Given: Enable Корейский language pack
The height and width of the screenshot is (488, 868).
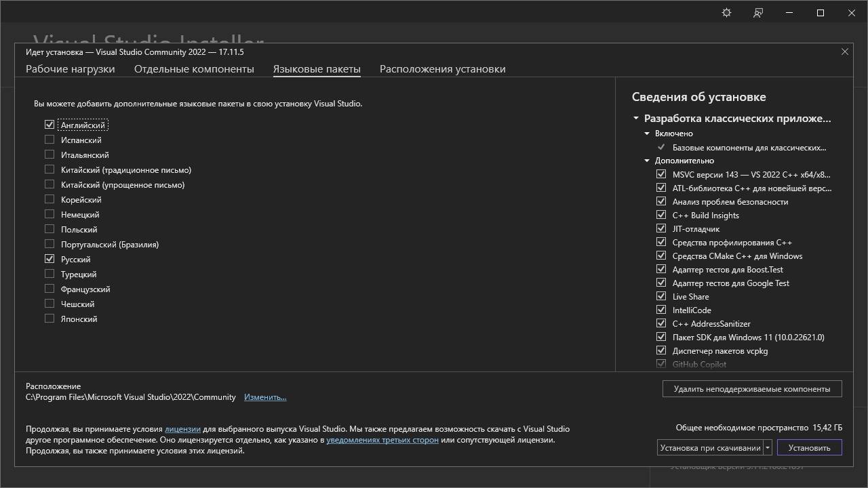Looking at the screenshot, I should click(50, 199).
